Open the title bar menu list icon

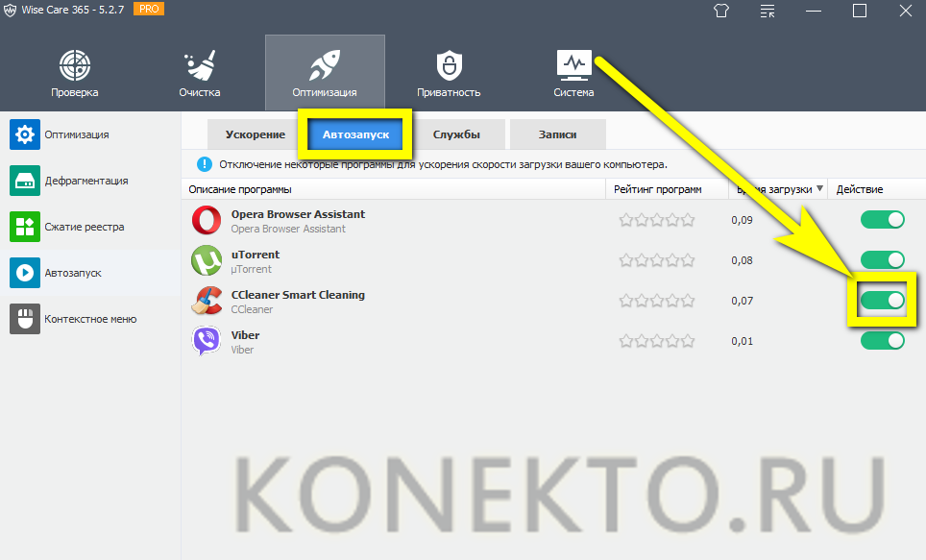click(768, 12)
